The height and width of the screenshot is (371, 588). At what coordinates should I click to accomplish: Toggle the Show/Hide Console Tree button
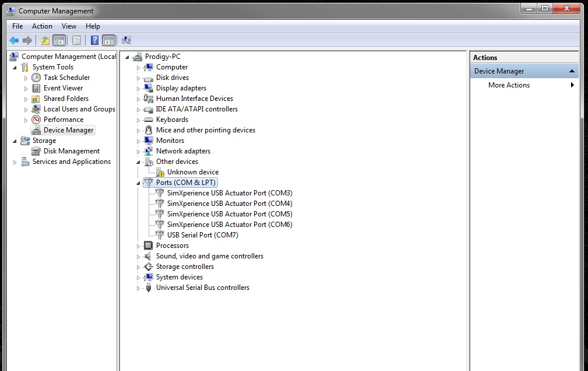59,40
